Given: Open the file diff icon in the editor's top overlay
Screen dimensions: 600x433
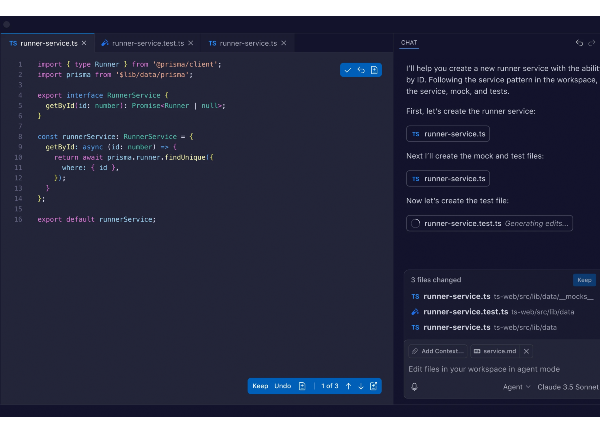Looking at the screenshot, I should (374, 70).
